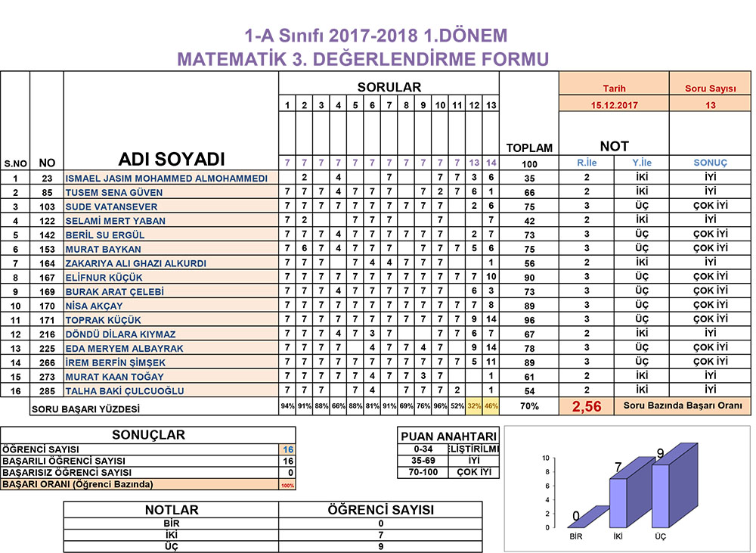Viewport: 756px width, 553px height.
Task: Select the TOPLAM column header
Action: click(x=529, y=148)
